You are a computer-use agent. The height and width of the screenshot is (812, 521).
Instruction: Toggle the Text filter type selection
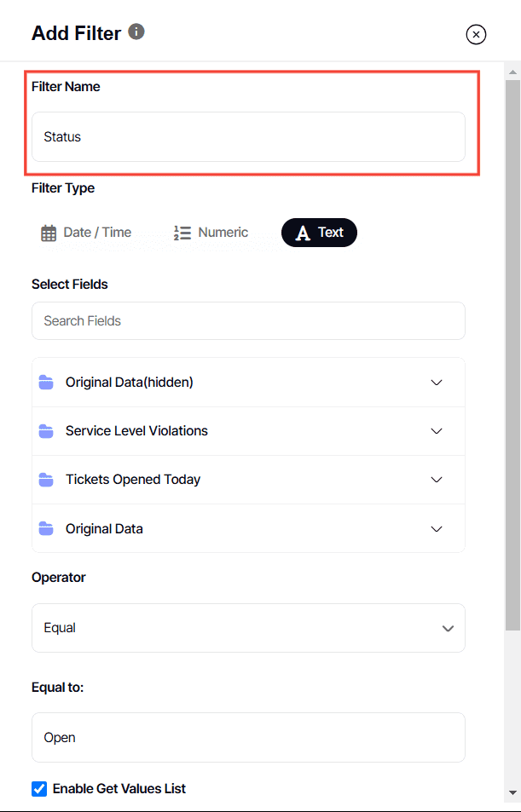pyautogui.click(x=319, y=232)
